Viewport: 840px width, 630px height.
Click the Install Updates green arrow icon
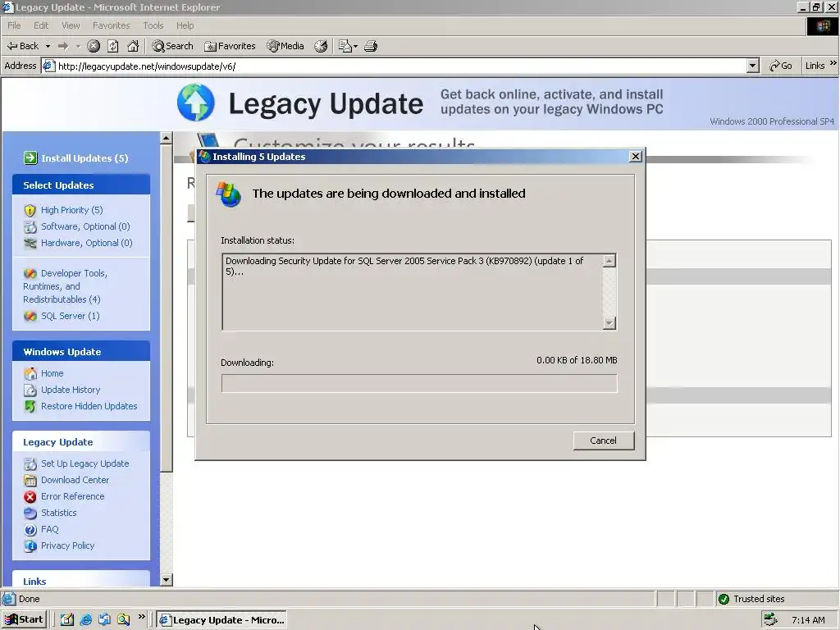click(30, 158)
